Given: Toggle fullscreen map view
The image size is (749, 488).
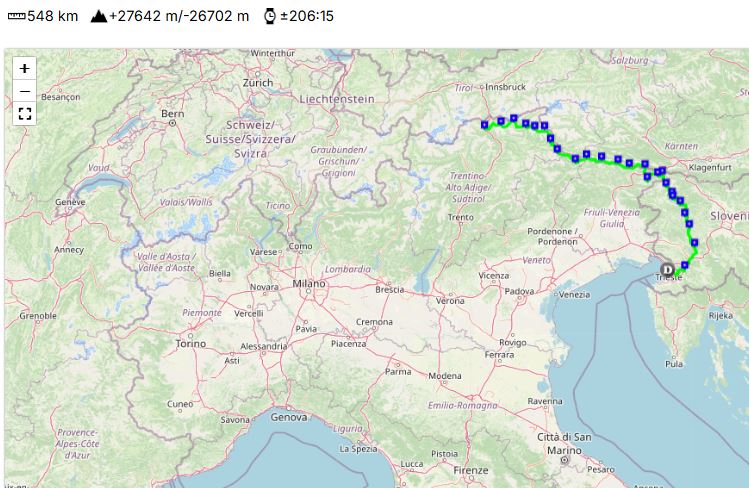Looking at the screenshot, I should point(25,113).
